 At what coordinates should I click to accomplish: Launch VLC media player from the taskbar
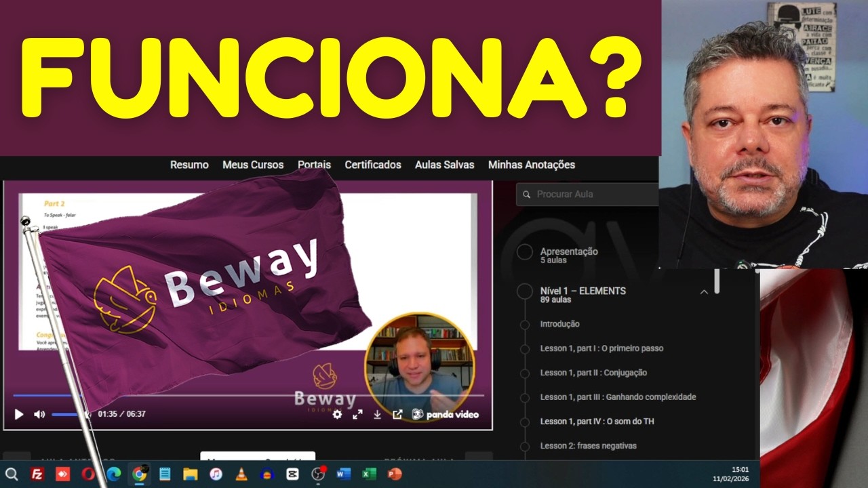[x=241, y=474]
